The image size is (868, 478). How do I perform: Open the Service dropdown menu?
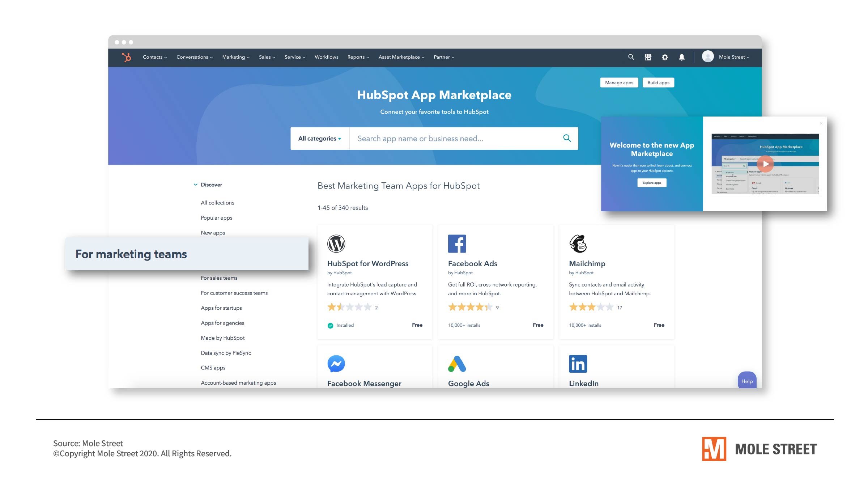(295, 57)
